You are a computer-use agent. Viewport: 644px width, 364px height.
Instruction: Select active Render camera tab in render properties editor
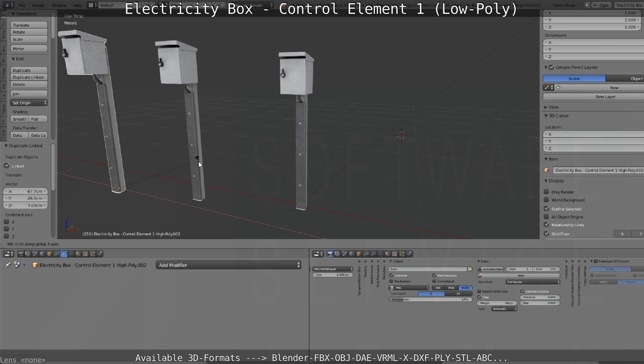(330, 254)
